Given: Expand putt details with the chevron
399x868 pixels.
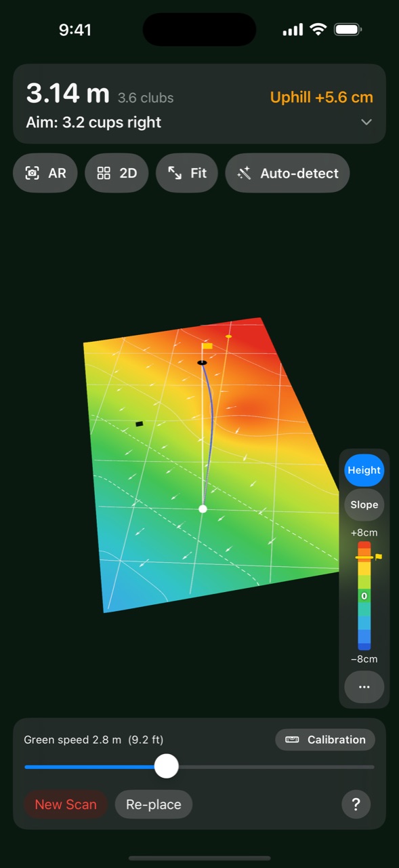Looking at the screenshot, I should click(366, 122).
